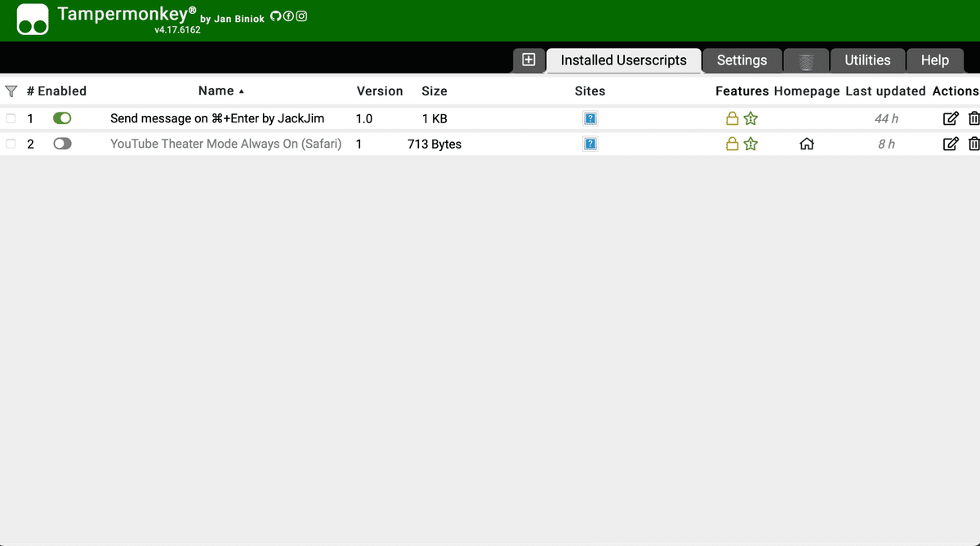
Task: Open the Facebook icon in header
Action: (x=288, y=16)
